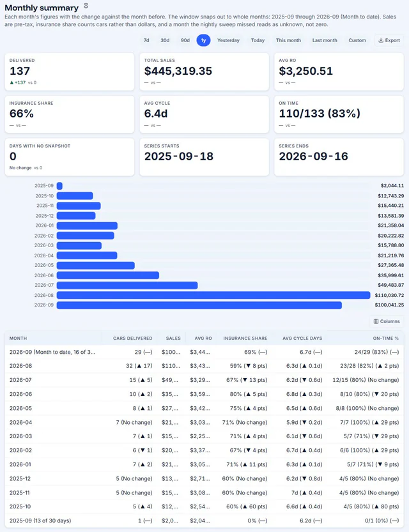This screenshot has width=409, height=532.
Task: Click the cell 32 (▲ 17)
Action: pyautogui.click(x=139, y=366)
